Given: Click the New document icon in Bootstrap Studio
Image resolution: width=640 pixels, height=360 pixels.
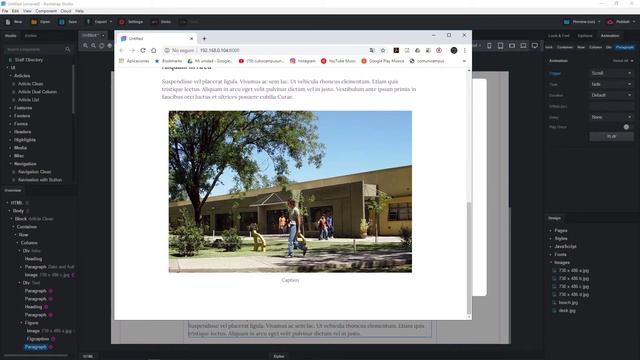Looking at the screenshot, I should [x=8, y=22].
